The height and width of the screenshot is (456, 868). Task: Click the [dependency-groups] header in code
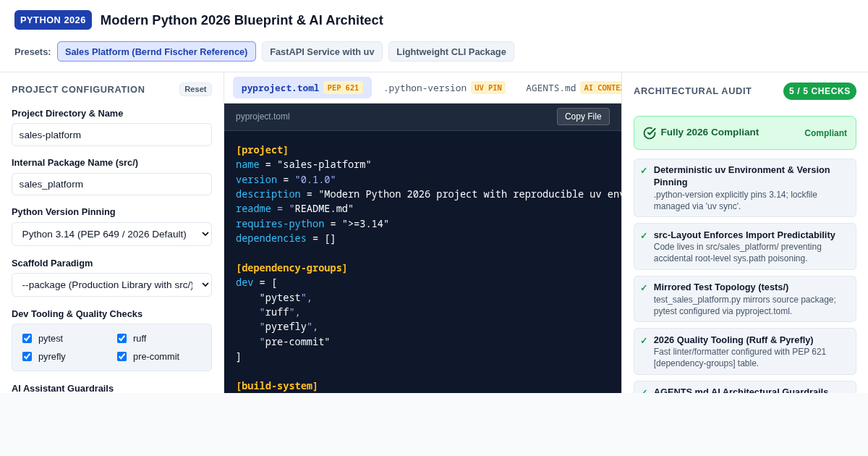pyautogui.click(x=292, y=268)
